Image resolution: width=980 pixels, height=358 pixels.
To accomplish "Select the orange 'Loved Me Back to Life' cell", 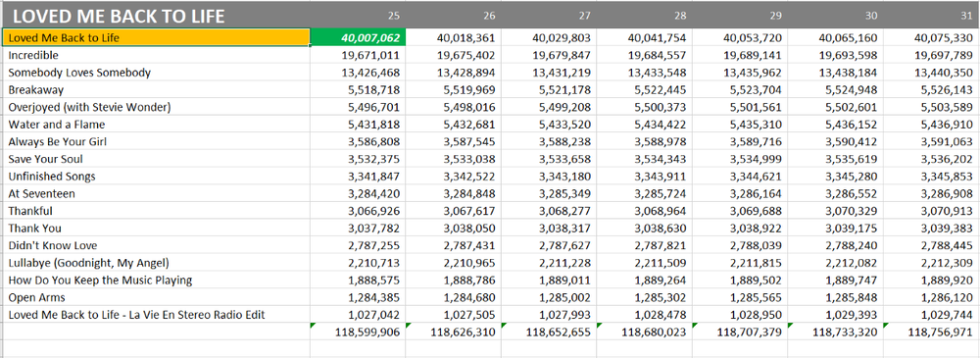I will 156,37.
